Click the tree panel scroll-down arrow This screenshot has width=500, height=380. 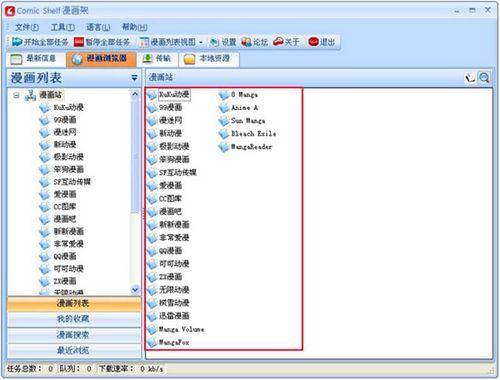pos(135,290)
